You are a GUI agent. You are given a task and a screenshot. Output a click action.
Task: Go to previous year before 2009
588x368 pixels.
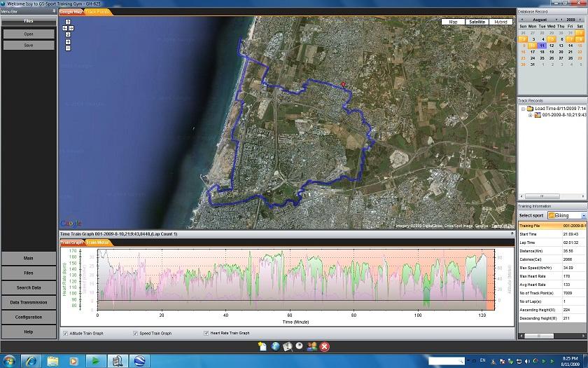point(561,20)
